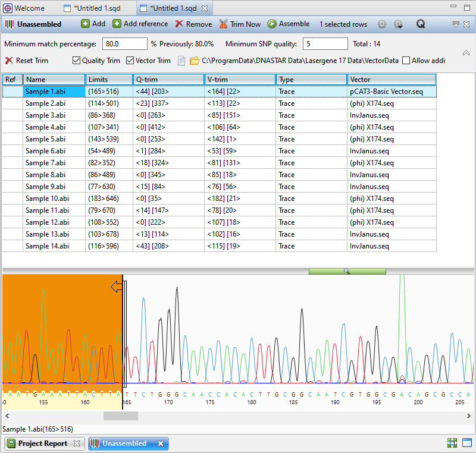Select the Sample 14.abi row
Image resolution: width=476 pixels, height=453 pixels.
click(219, 246)
